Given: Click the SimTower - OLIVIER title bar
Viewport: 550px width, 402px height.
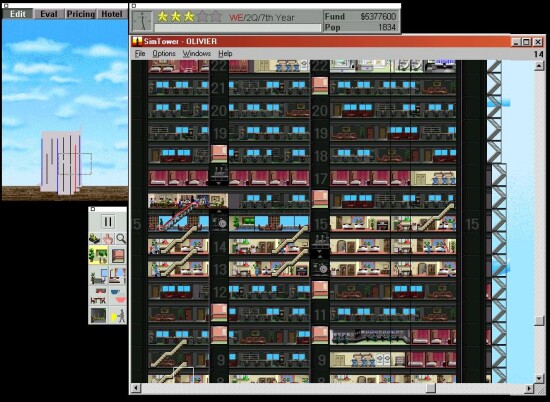Looking at the screenshot, I should pyautogui.click(x=321, y=42).
